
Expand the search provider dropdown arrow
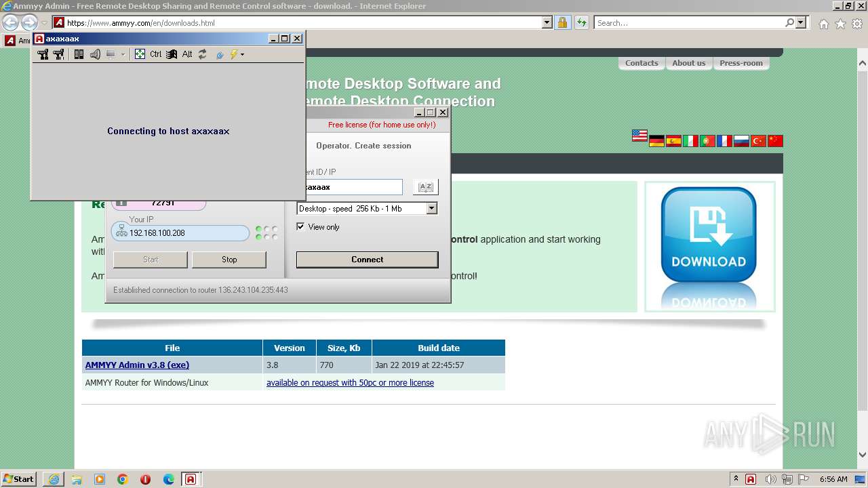coord(802,22)
